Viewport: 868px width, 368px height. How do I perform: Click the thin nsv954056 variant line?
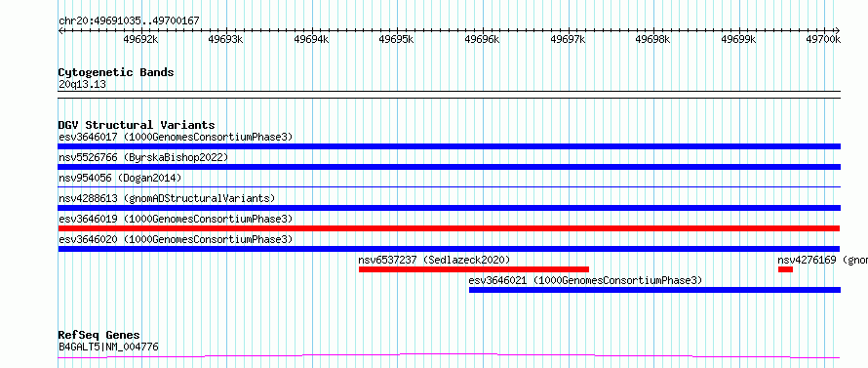pos(449,187)
